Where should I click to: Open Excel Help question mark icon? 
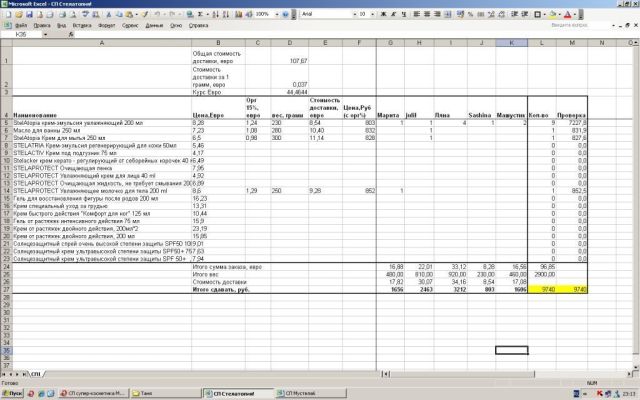tap(285, 14)
